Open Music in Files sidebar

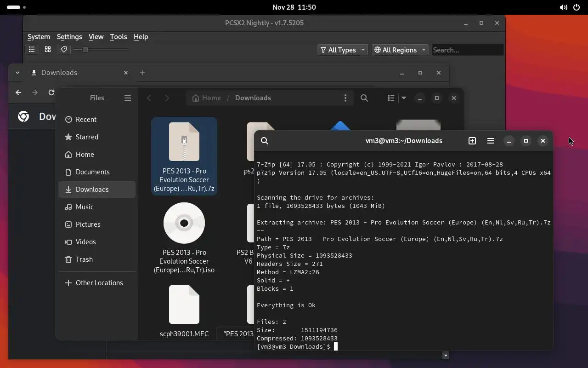[x=97, y=207]
